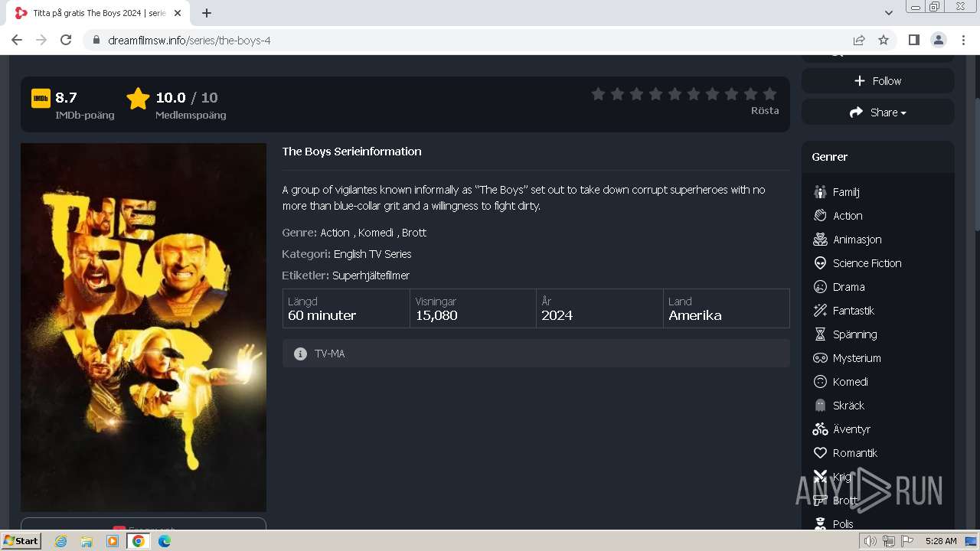Click The Boys Serieinformation heading
Screen dimensions: 980x551
[351, 152]
